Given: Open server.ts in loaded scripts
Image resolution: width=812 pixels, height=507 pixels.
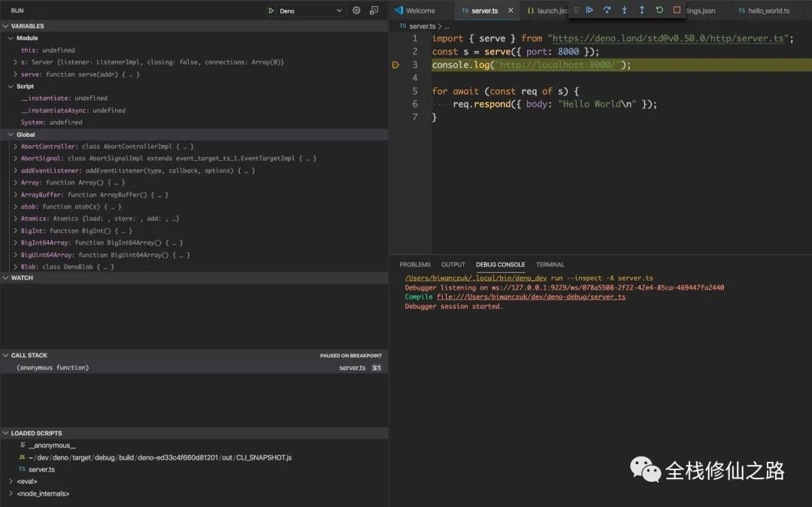Looking at the screenshot, I should click(41, 469).
